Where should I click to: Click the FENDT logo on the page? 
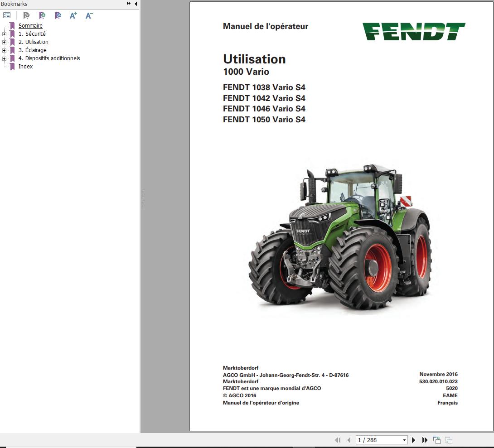coord(414,31)
